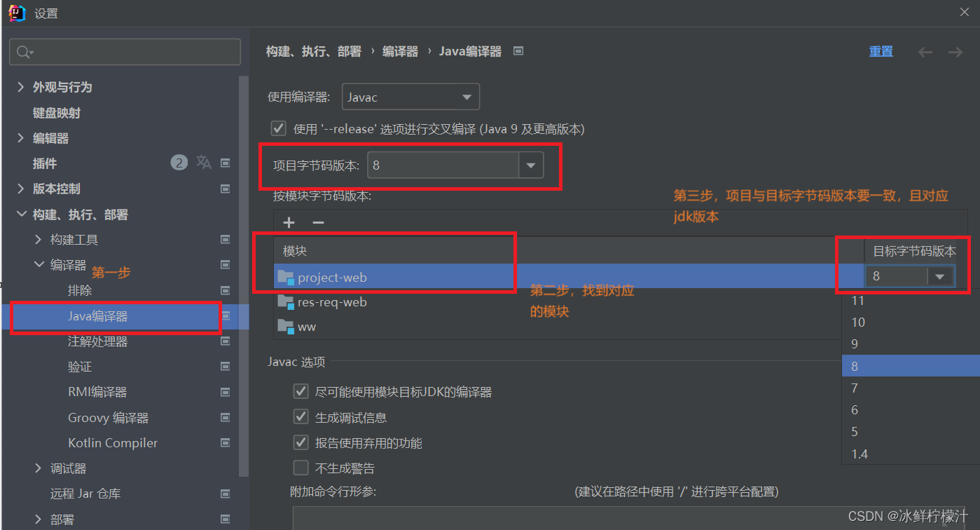This screenshot has height=530, width=980.
Task: Select version 9 in dropdown list
Action: (x=911, y=344)
